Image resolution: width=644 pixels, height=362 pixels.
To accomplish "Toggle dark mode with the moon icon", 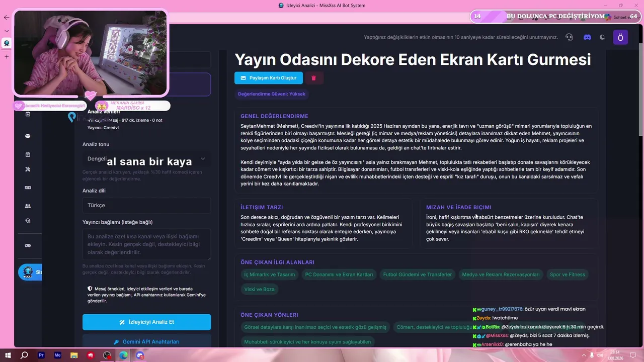I will coord(602,37).
